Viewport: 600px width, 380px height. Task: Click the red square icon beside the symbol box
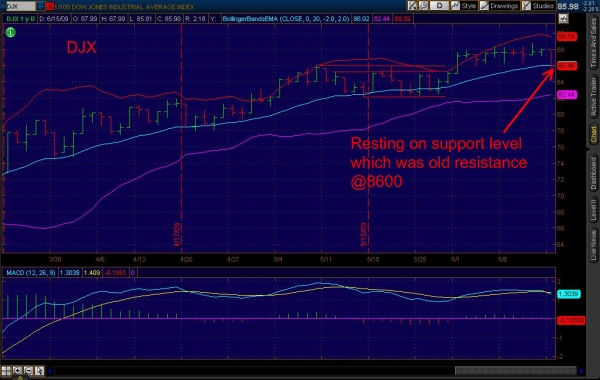click(x=50, y=7)
